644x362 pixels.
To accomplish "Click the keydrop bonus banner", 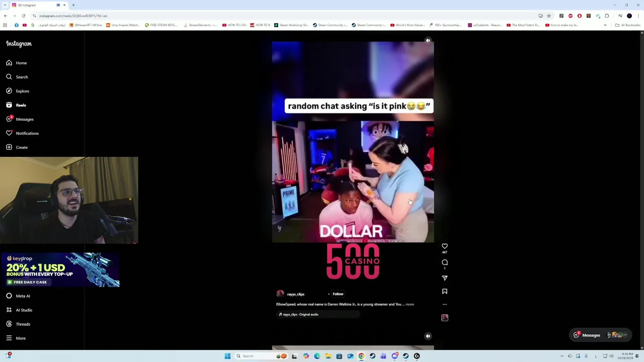I will tap(60, 270).
